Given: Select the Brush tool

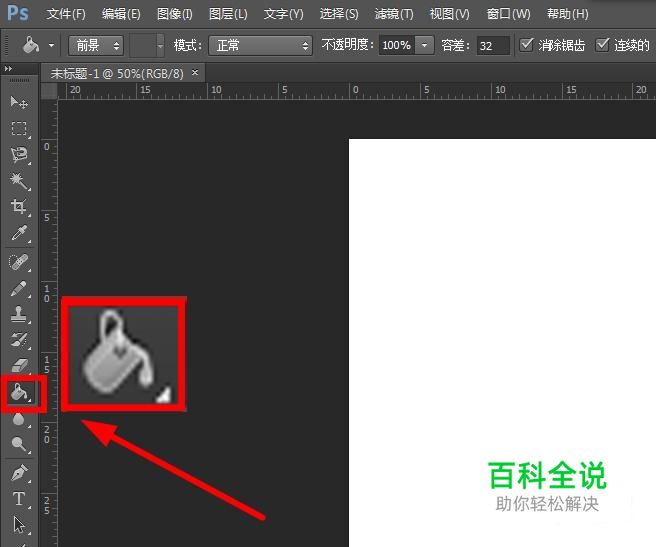Looking at the screenshot, I should click(x=19, y=288).
